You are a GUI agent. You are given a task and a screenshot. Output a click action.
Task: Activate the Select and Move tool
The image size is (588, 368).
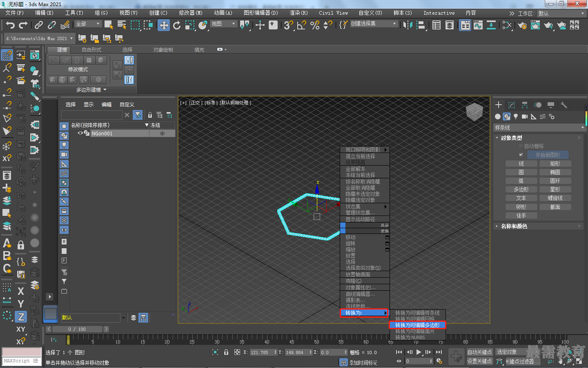[164, 25]
